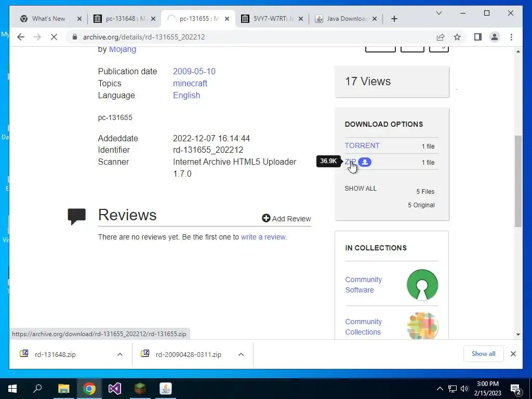Image resolution: width=532 pixels, height=399 pixels.
Task: Open downloaded rd-131648.zip file
Action: pos(55,354)
